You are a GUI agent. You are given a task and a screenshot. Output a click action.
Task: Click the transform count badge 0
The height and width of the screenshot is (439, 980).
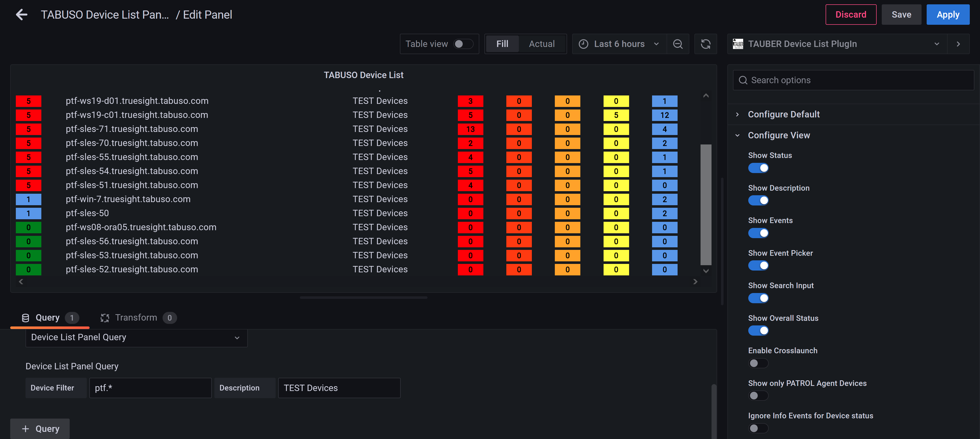click(170, 318)
